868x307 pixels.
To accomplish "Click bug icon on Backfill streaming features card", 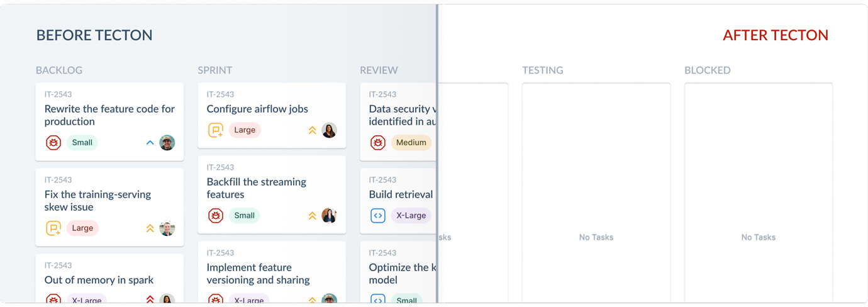I will (x=216, y=216).
